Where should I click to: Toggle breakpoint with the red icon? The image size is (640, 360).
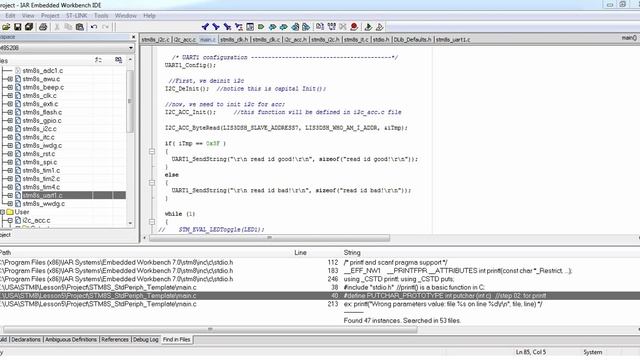(x=354, y=27)
